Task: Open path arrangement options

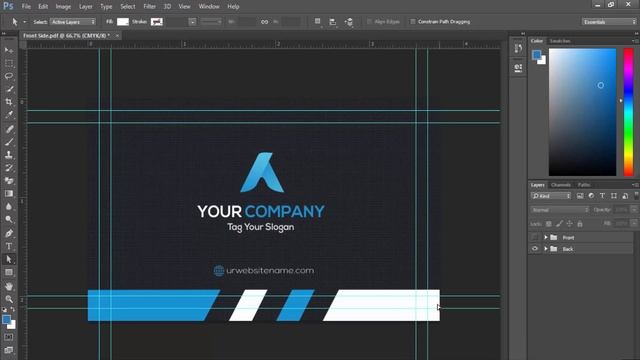Action: coord(349,22)
